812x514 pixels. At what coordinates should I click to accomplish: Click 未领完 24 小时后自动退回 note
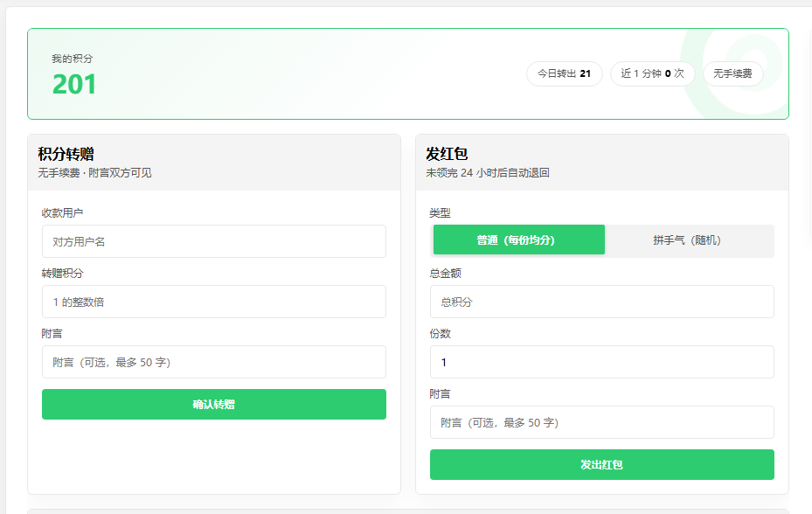pyautogui.click(x=488, y=173)
